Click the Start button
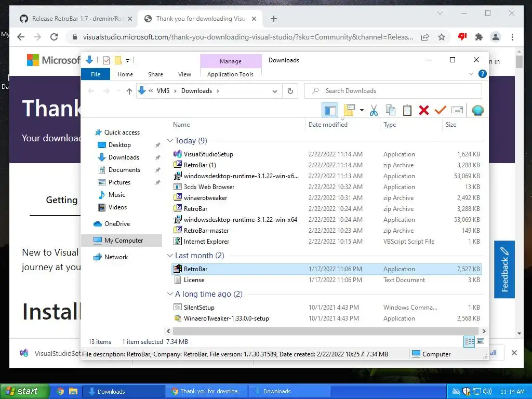Image resolution: width=532 pixels, height=399 pixels. [x=24, y=391]
